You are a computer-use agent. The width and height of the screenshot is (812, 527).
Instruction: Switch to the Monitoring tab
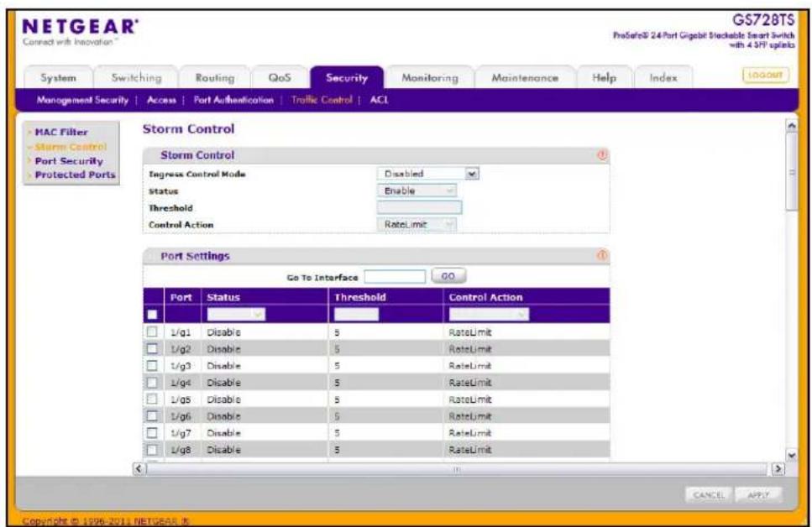430,78
